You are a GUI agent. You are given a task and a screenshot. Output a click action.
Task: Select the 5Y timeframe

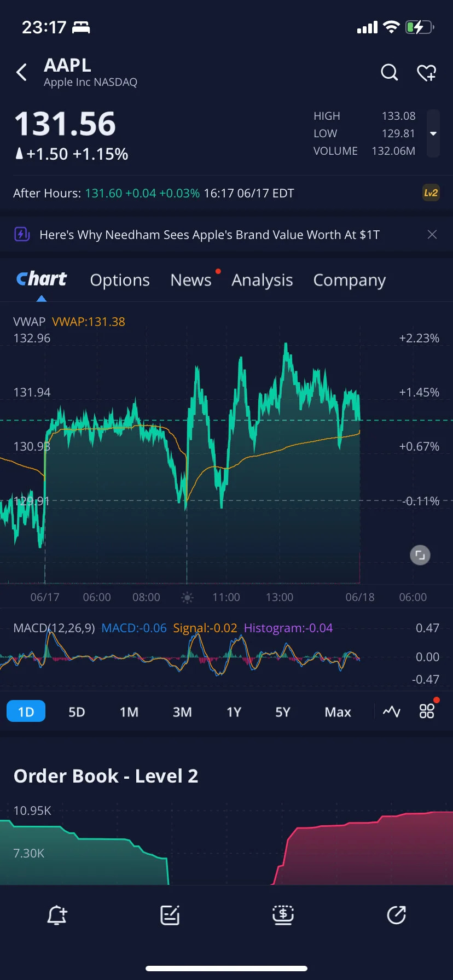point(283,712)
